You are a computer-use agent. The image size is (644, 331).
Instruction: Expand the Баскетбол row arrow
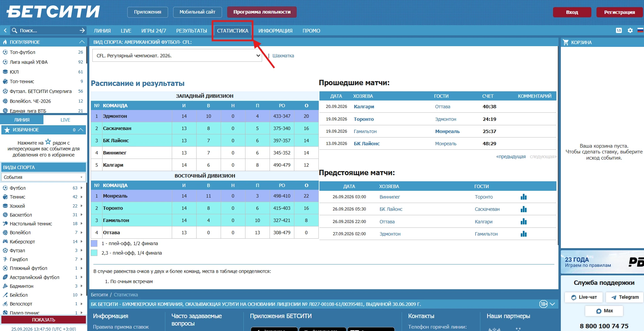(81, 215)
